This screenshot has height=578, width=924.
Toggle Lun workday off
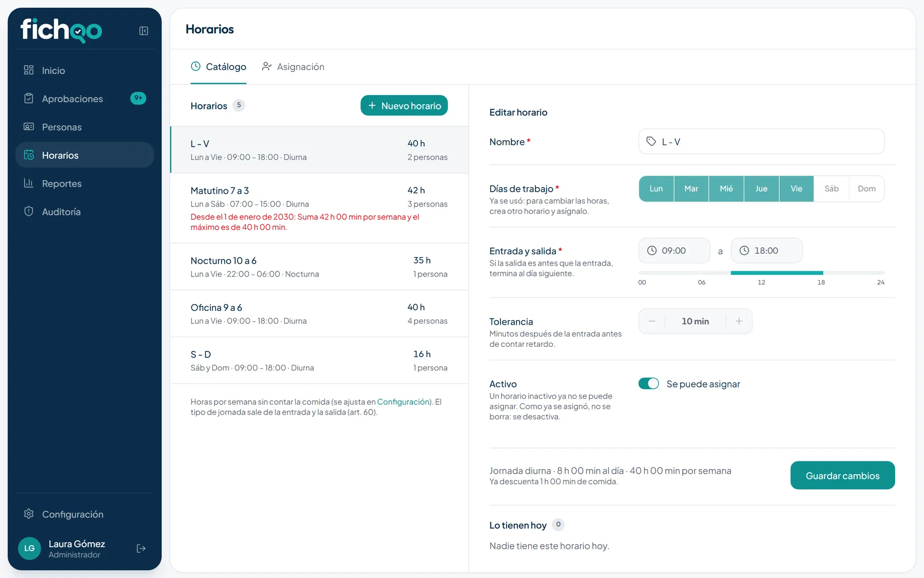656,189
